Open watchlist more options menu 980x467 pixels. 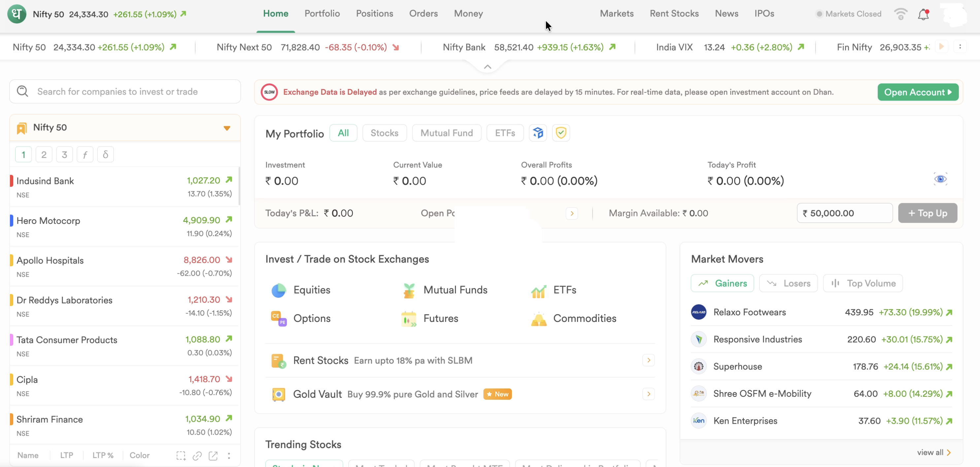(229, 455)
